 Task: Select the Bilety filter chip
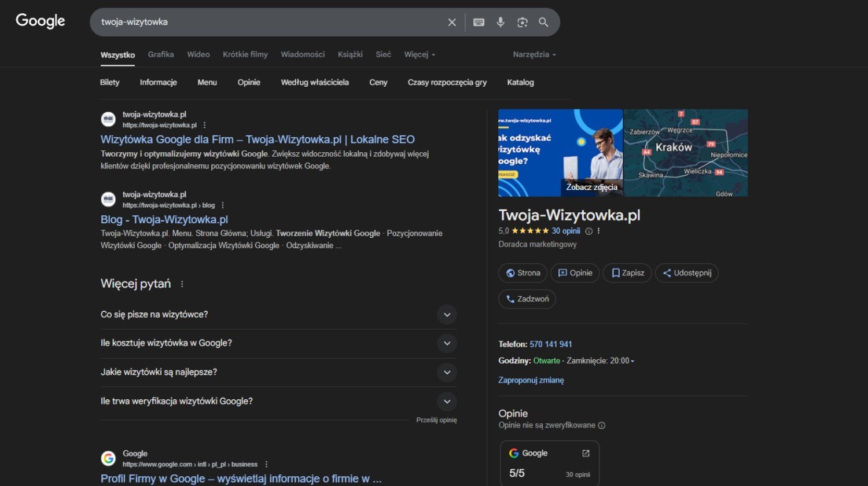pos(109,82)
